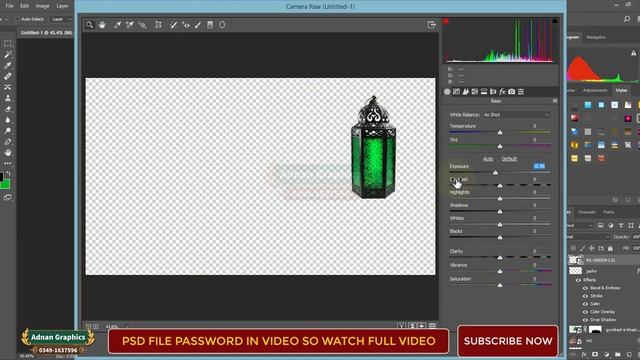Click the Exposure value input field

pyautogui.click(x=539, y=166)
